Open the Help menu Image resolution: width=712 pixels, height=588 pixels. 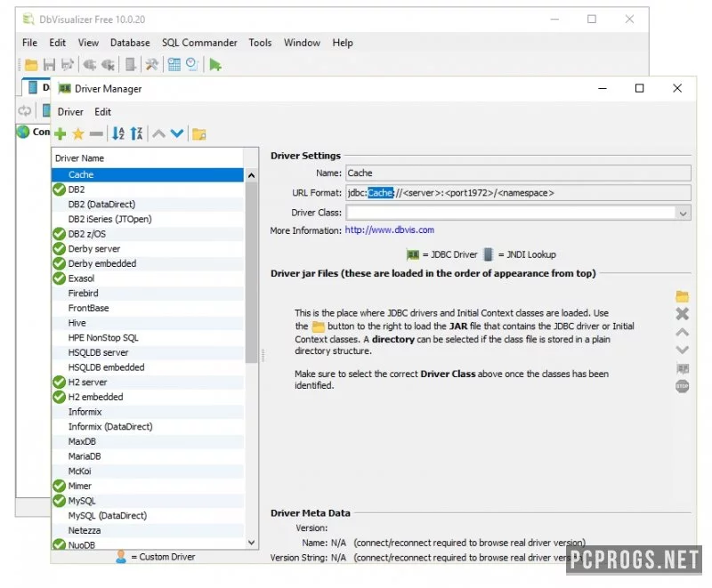(x=343, y=43)
